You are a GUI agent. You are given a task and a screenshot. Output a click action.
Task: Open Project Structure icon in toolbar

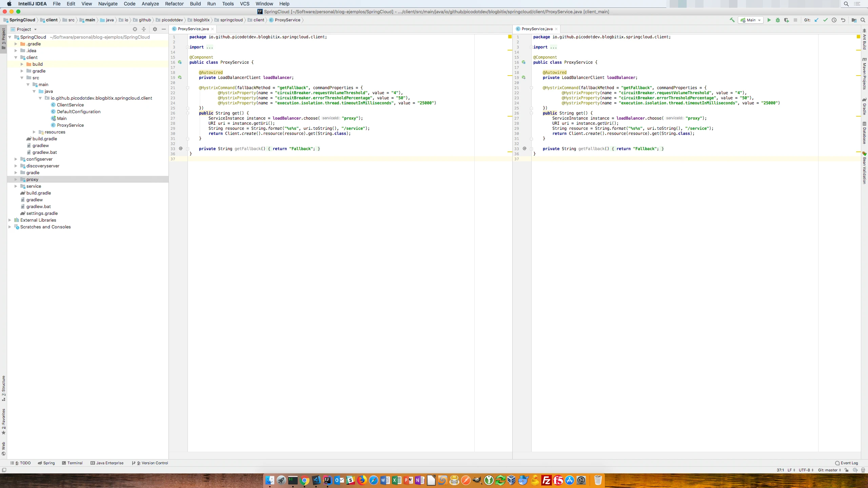(x=854, y=20)
